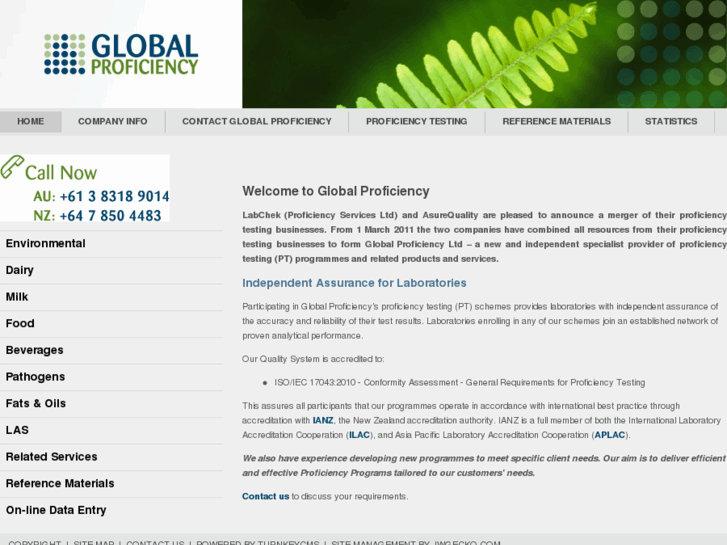The image size is (727, 545).
Task: Click the Contact us link
Action: point(266,496)
